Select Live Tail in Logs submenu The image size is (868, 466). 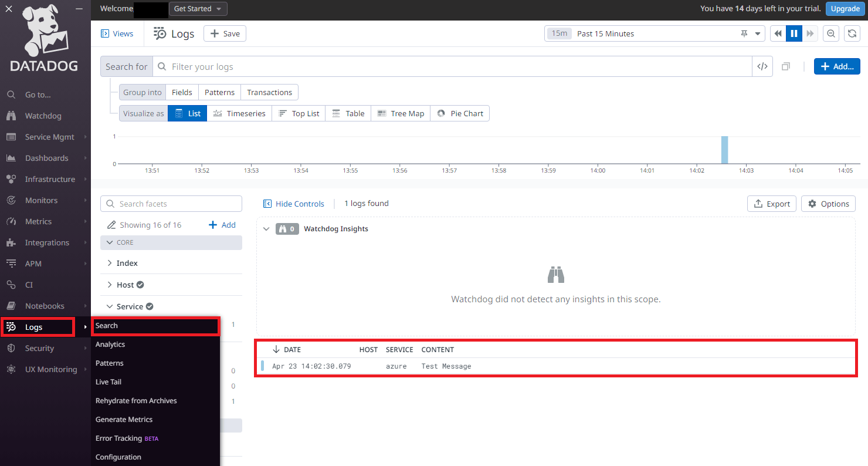point(108,382)
